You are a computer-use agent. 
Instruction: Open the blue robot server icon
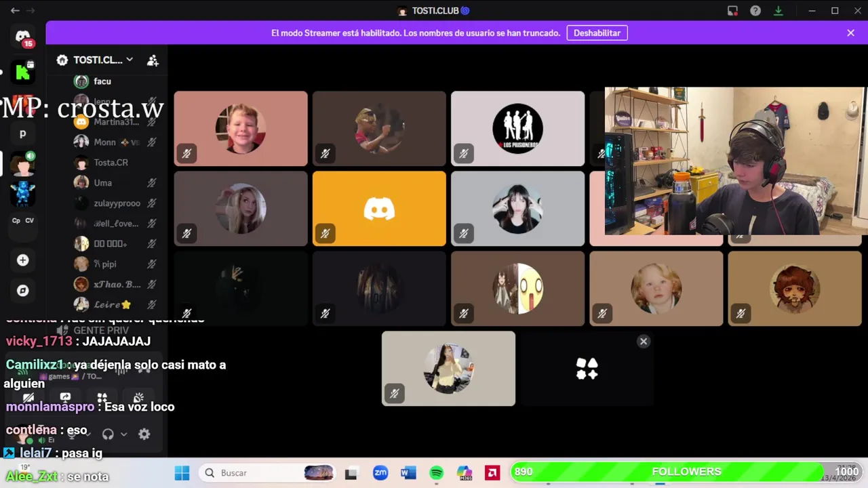point(23,194)
